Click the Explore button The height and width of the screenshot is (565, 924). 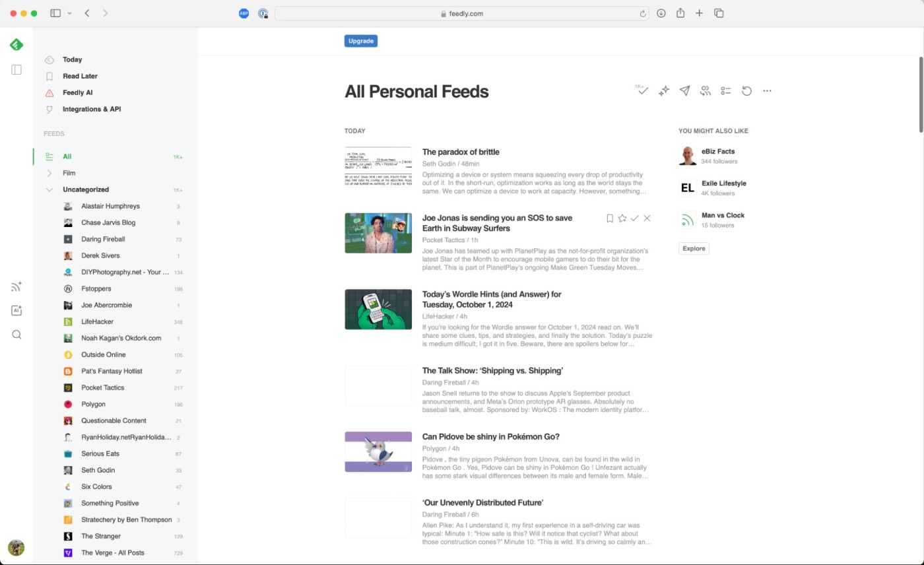(x=694, y=249)
